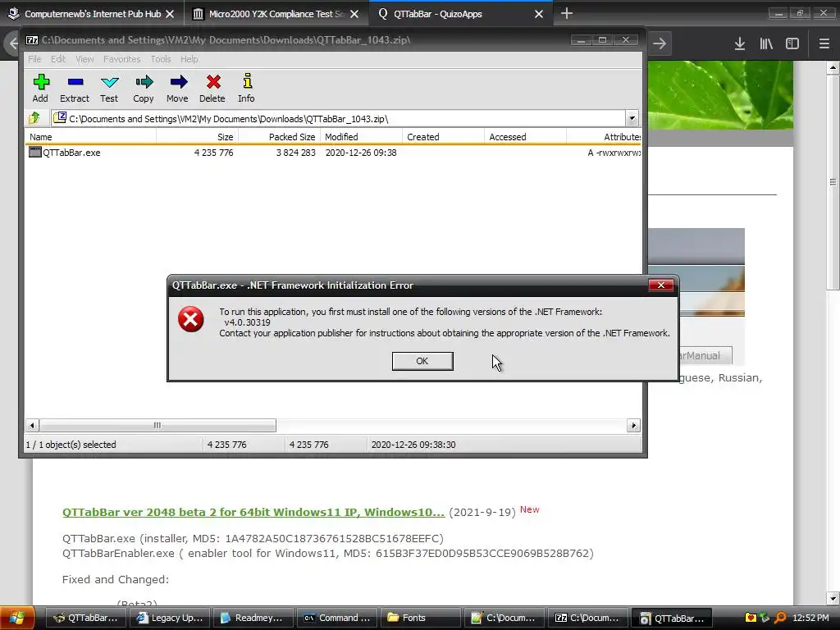Open a new browser tab

566,13
